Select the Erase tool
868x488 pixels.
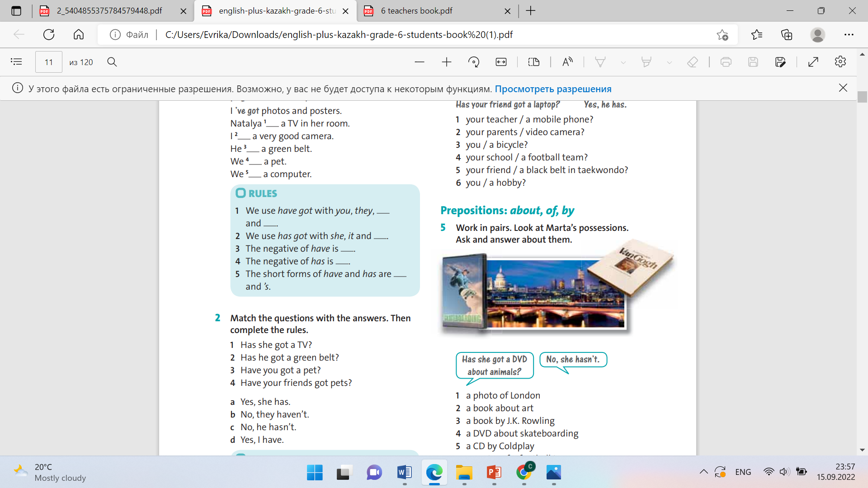click(692, 62)
